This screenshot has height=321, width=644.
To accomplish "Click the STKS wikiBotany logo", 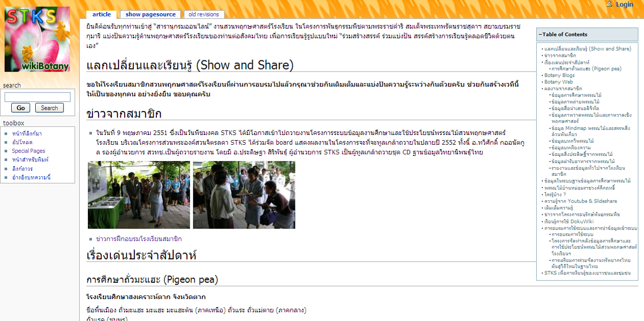I will point(37,39).
